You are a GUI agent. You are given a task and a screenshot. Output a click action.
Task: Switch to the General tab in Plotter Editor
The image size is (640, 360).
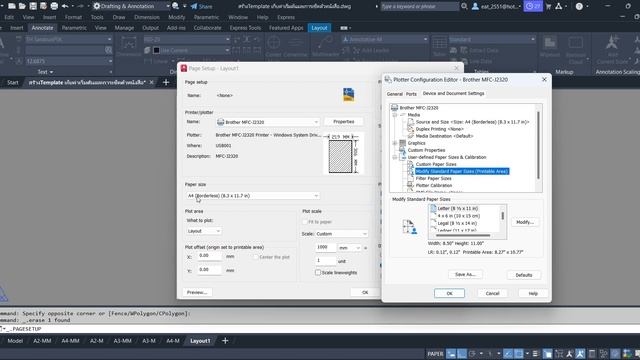[395, 94]
